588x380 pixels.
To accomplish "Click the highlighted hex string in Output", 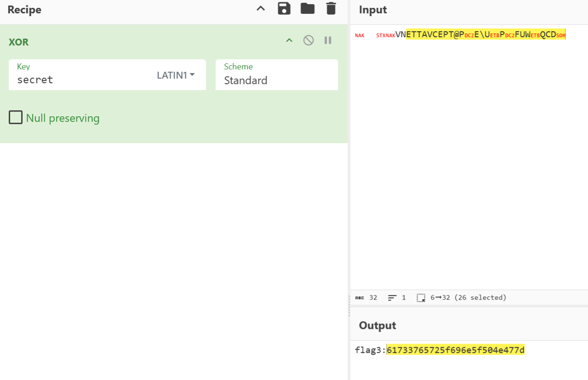I will tap(455, 351).
